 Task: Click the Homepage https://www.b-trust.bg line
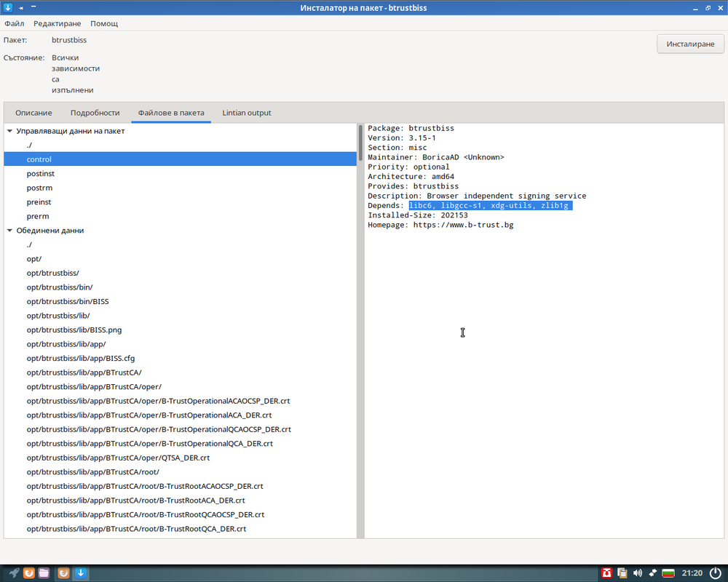click(440, 225)
